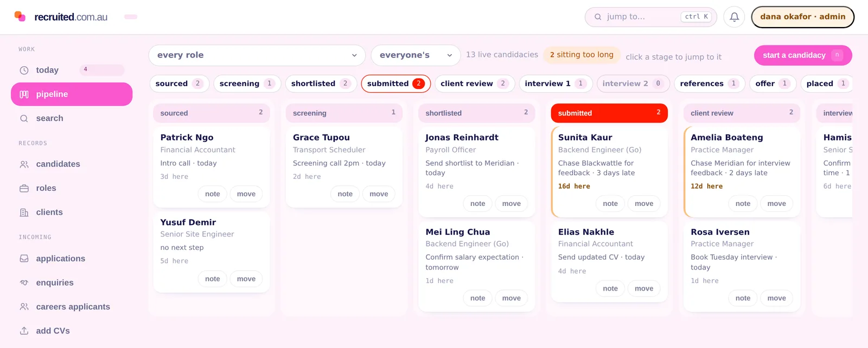Viewport: 868px width, 348px height.
Task: Click the pipeline board icon
Action: point(24,94)
